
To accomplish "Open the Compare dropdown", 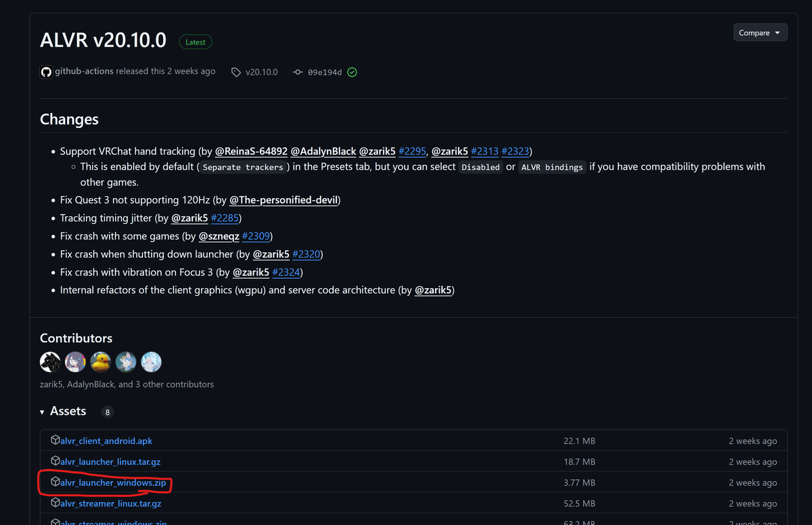I will pyautogui.click(x=760, y=32).
